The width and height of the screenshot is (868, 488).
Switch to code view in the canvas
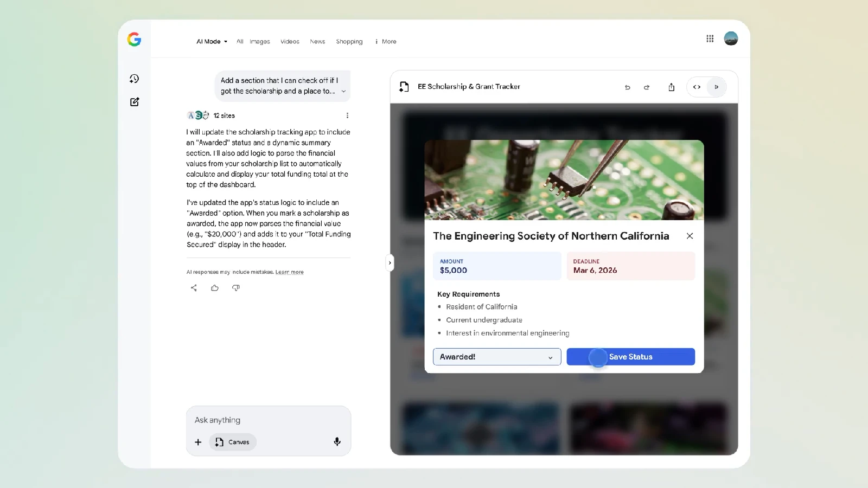[698, 87]
